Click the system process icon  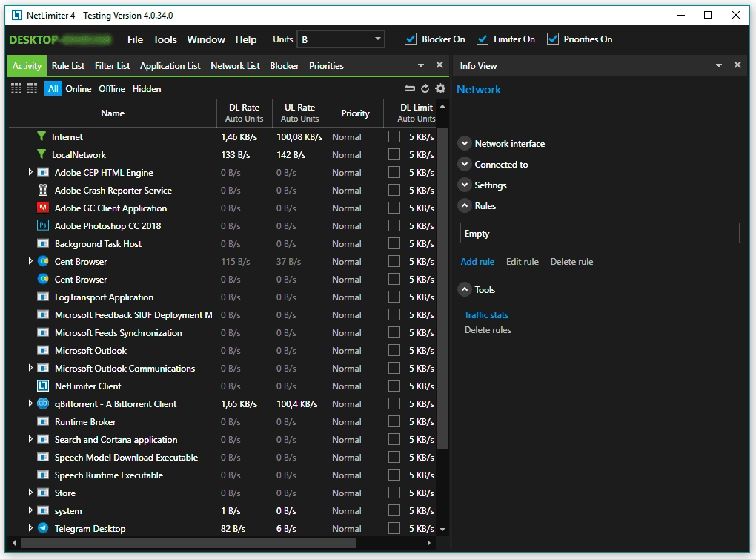[43, 510]
